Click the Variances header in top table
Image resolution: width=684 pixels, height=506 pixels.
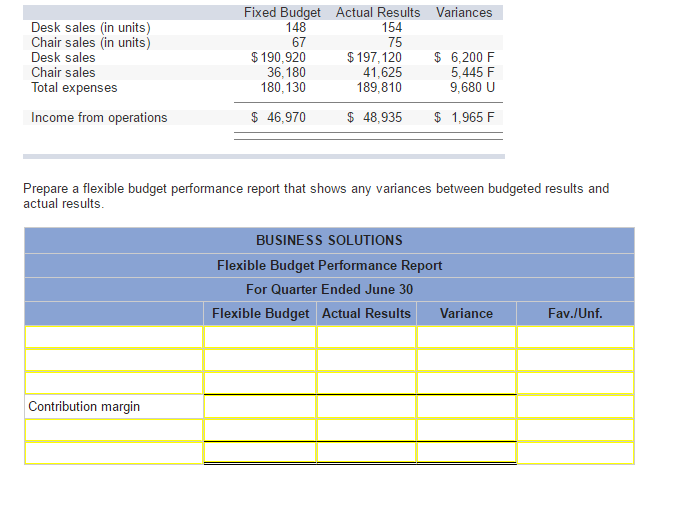click(464, 13)
